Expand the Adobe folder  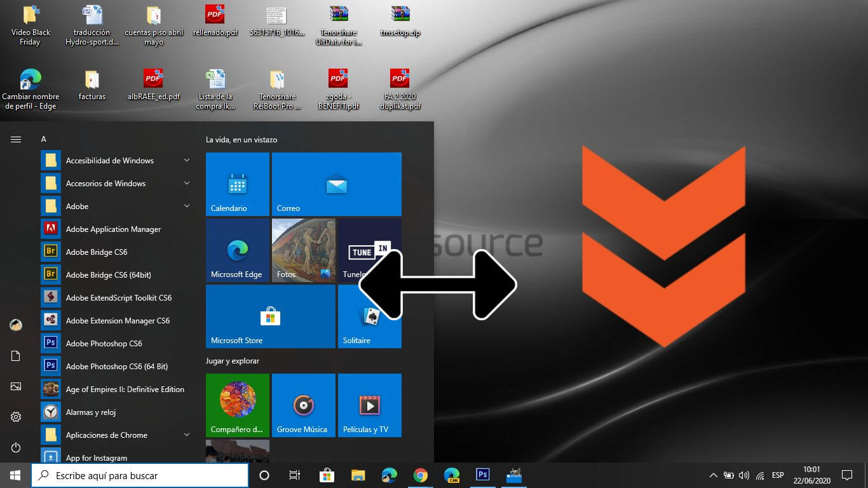click(x=118, y=207)
